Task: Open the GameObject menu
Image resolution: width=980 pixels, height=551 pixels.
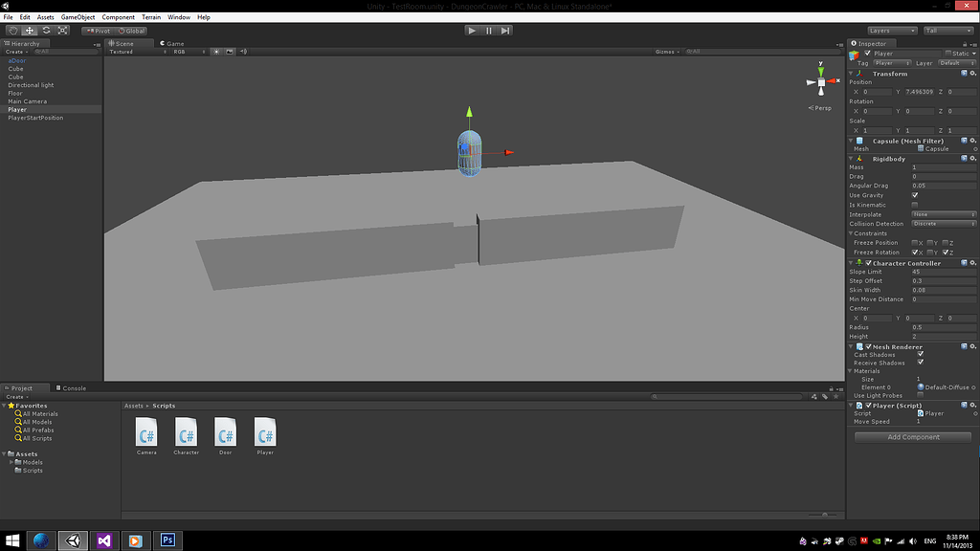Action: [x=76, y=16]
